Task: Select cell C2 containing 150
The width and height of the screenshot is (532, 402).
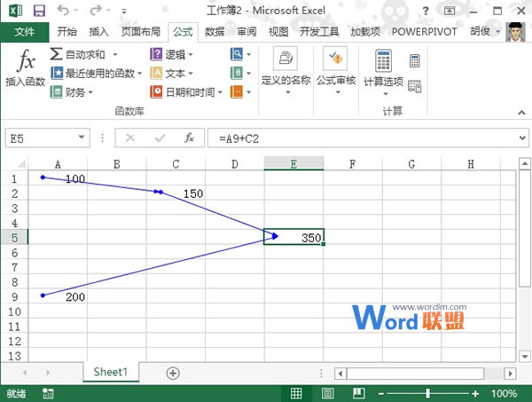Action: pos(176,193)
